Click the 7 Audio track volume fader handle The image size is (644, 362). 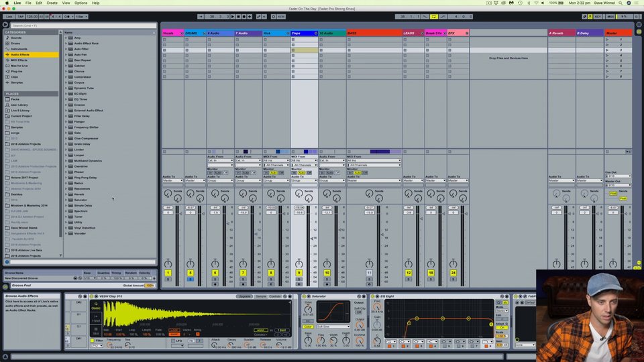[256, 234]
